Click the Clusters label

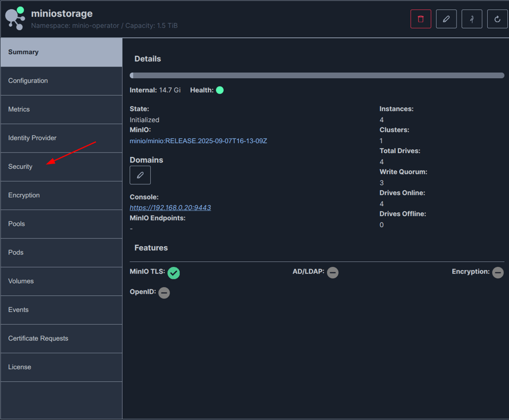coord(394,130)
